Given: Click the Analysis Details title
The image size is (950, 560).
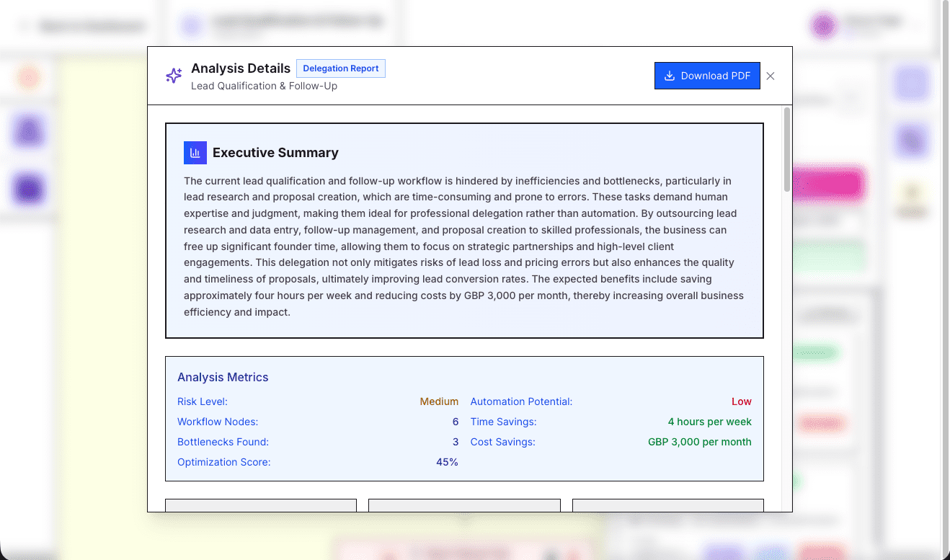Looking at the screenshot, I should point(241,68).
